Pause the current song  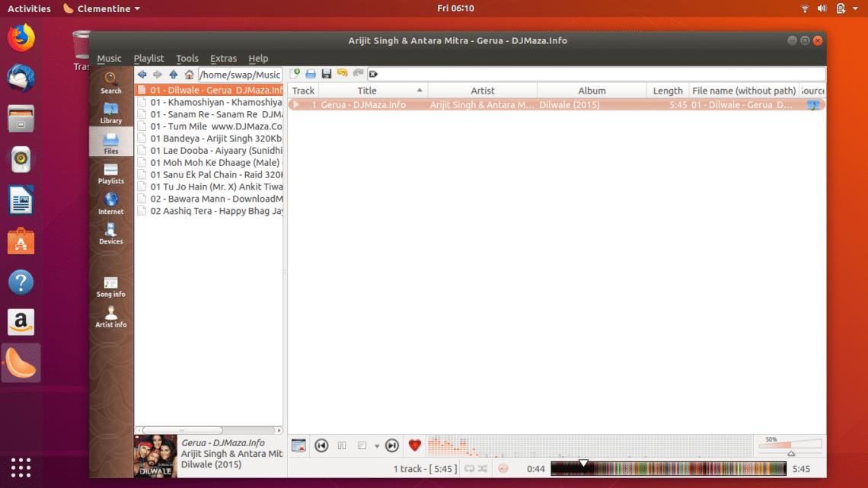342,445
